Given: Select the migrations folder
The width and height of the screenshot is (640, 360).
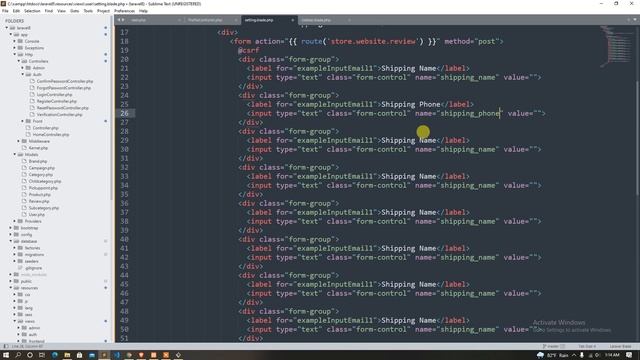Looking at the screenshot, I should click(x=34, y=254).
